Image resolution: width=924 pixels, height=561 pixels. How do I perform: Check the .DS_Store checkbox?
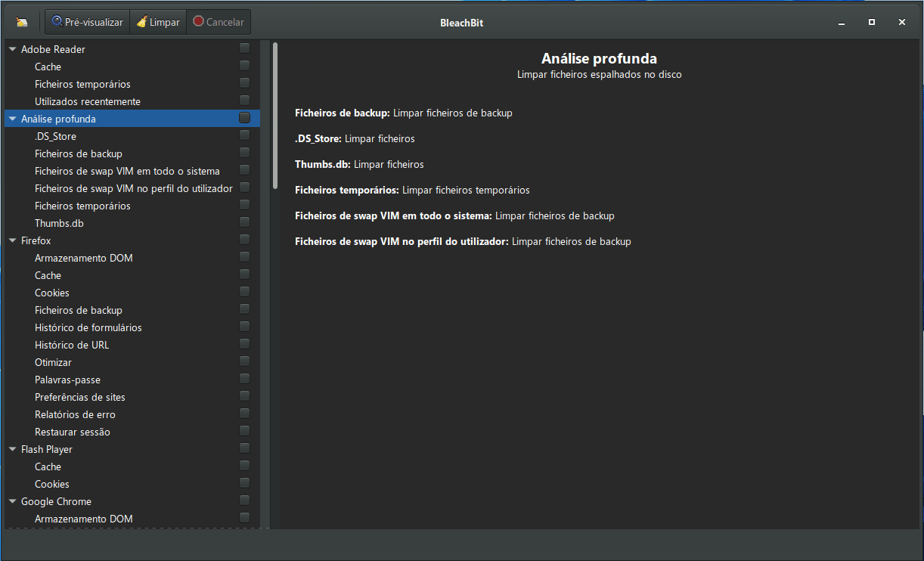(244, 135)
